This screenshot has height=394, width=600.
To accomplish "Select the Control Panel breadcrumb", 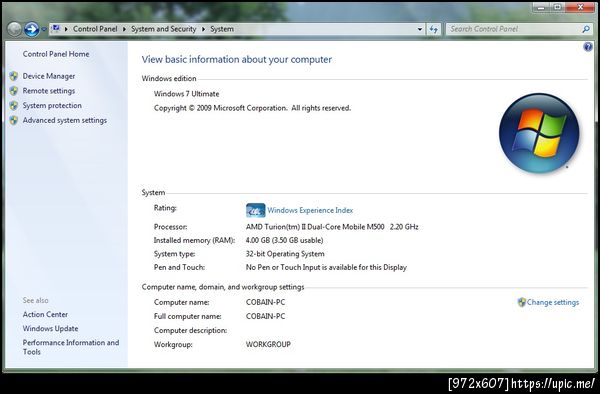I will (95, 29).
